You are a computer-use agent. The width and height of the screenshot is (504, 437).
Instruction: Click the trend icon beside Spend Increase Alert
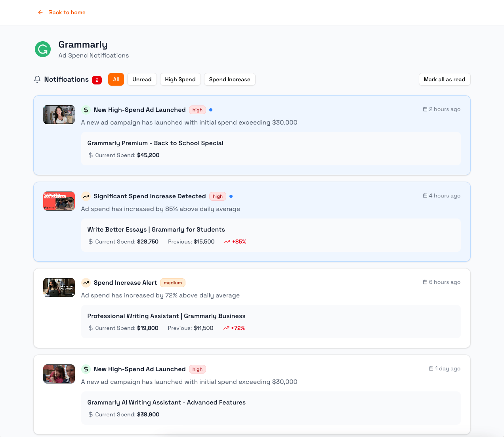point(86,283)
